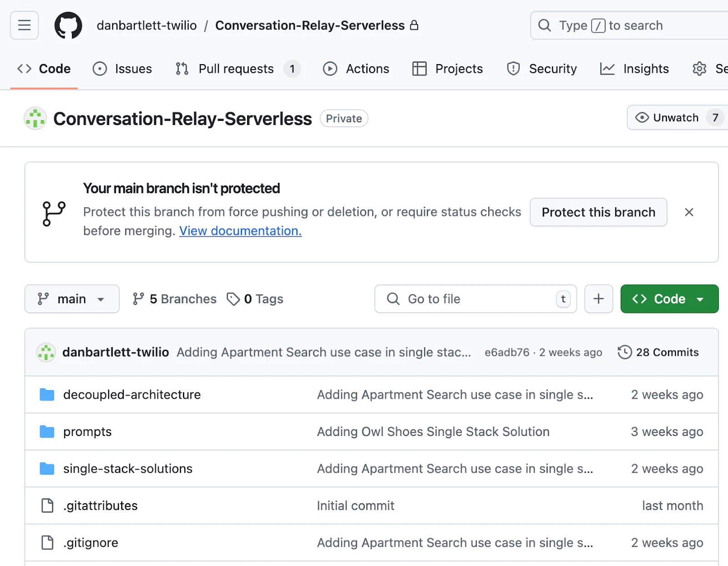Viewport: 728px width, 566px height.
Task: Switch to the Pull requests tab
Action: pyautogui.click(x=236, y=69)
